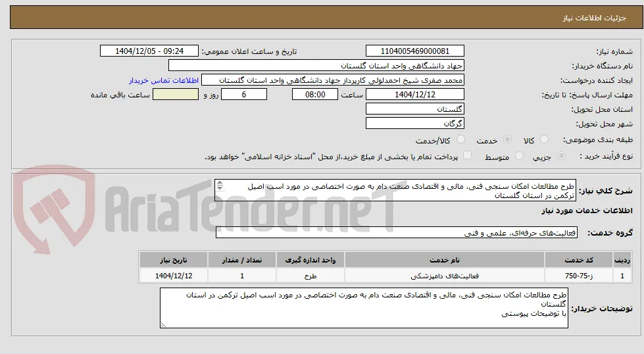Click the نام دستگاه خریدار field
This screenshot has width=644, height=354.
[316, 65]
